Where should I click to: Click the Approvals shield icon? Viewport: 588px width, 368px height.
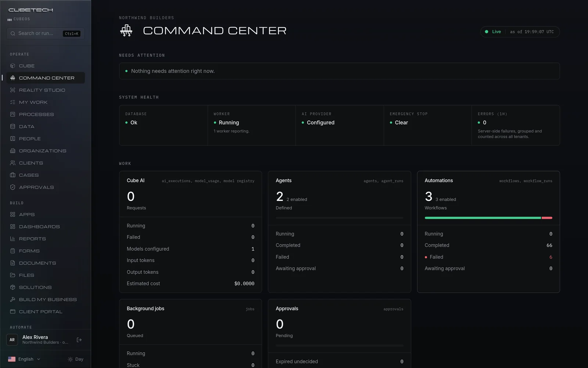(x=12, y=187)
